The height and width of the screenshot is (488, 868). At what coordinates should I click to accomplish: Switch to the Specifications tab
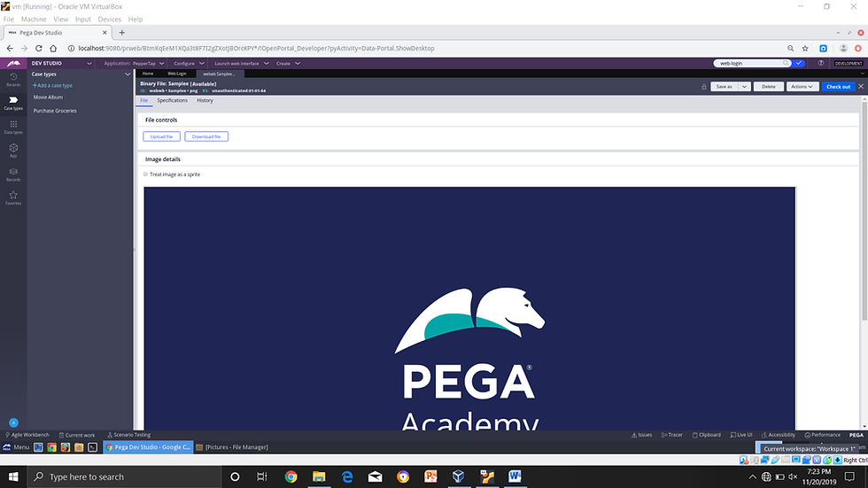tap(172, 101)
